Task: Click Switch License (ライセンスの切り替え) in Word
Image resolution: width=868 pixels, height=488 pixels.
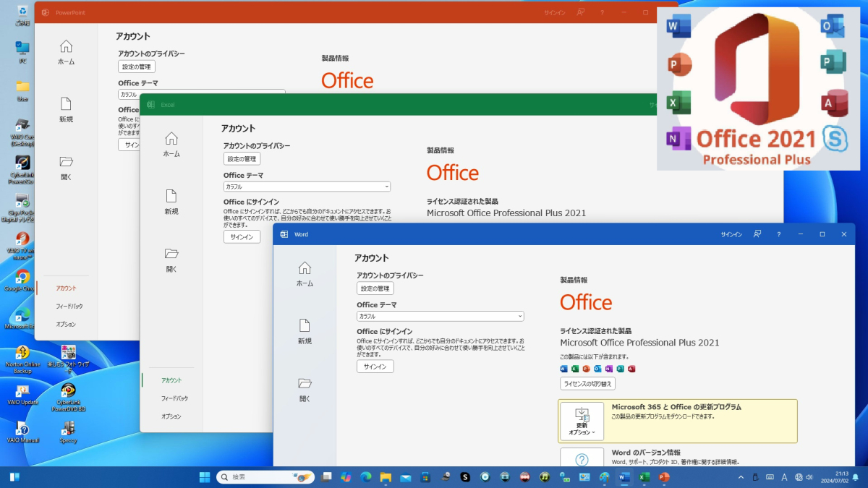Action: point(587,384)
